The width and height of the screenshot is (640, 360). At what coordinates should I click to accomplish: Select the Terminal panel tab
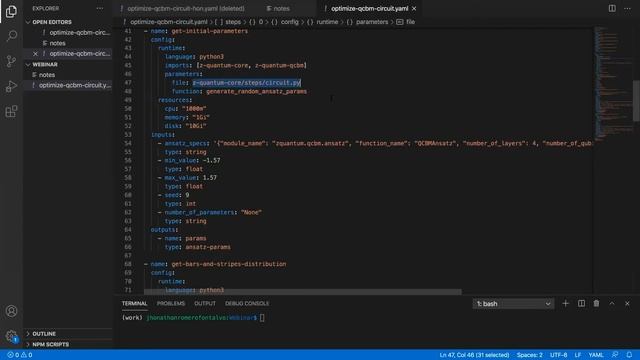pos(134,303)
